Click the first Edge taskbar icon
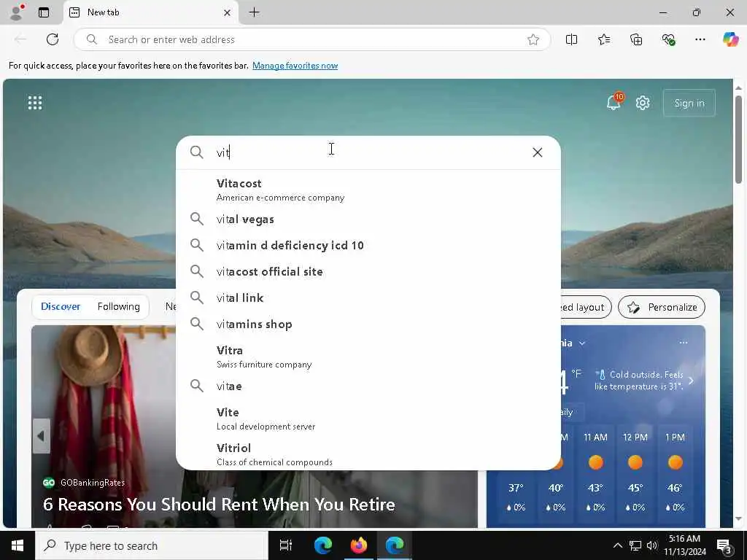Viewport: 747px width, 560px height. click(323, 545)
